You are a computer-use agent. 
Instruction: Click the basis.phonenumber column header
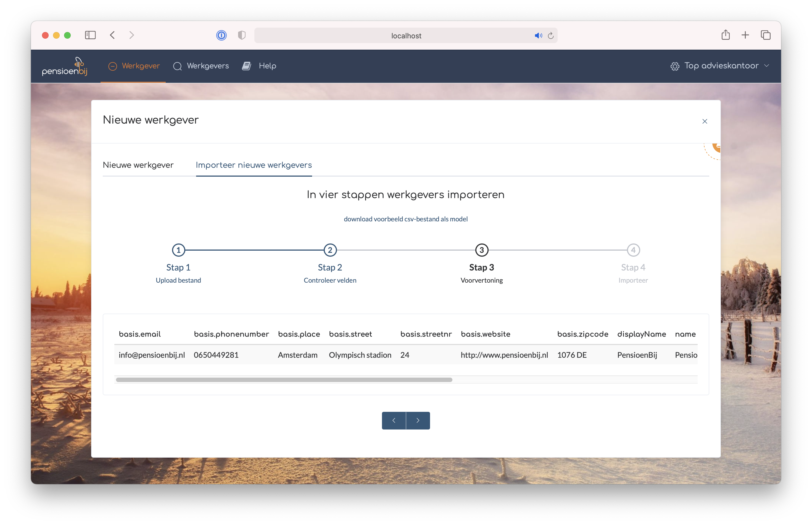pyautogui.click(x=231, y=334)
